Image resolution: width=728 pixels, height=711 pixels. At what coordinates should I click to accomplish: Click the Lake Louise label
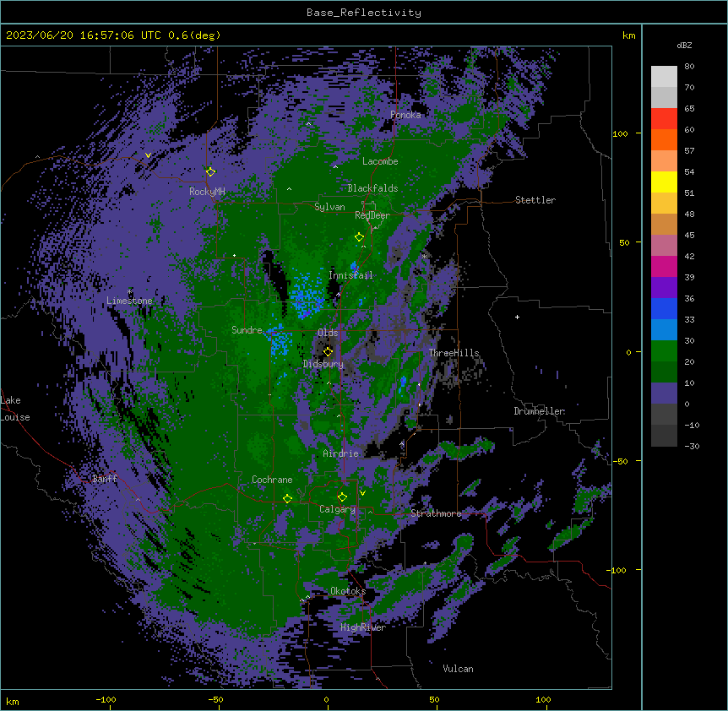(15, 409)
